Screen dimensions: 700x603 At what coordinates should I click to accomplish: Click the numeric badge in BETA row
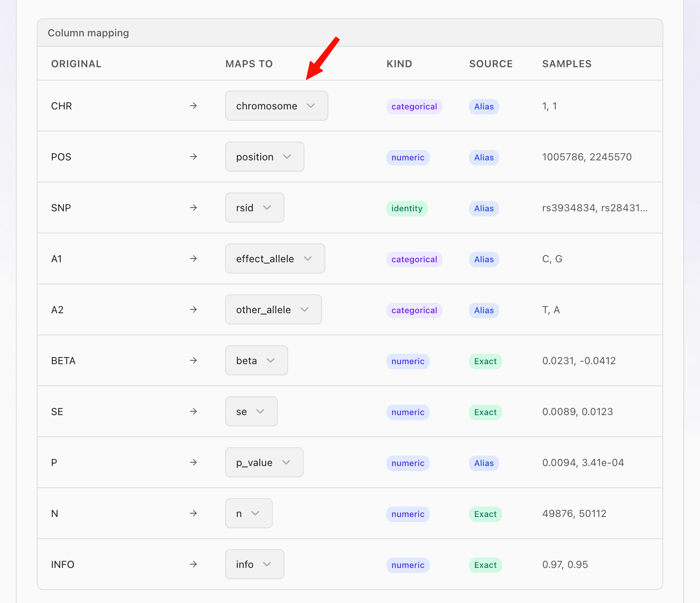coord(408,361)
